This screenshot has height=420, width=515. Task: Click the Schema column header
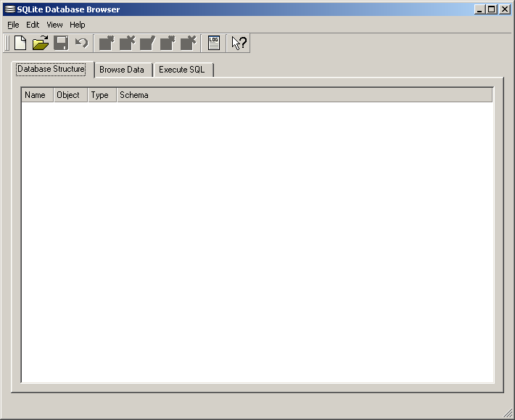(x=305, y=95)
